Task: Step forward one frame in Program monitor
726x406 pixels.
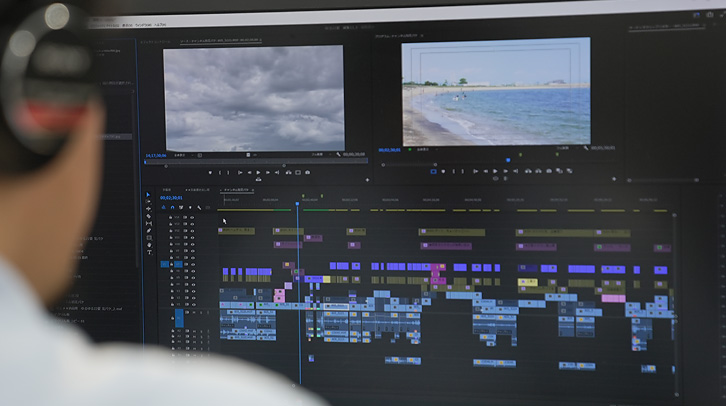Action: coord(505,171)
